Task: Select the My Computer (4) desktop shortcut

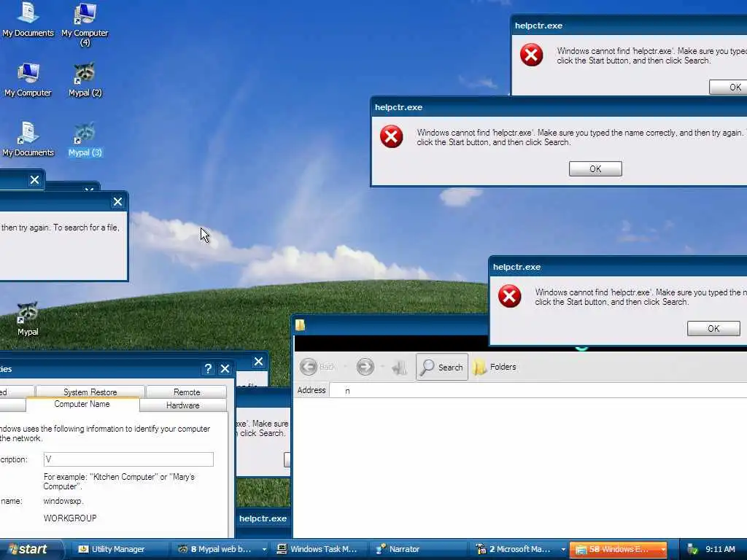Action: (85, 24)
